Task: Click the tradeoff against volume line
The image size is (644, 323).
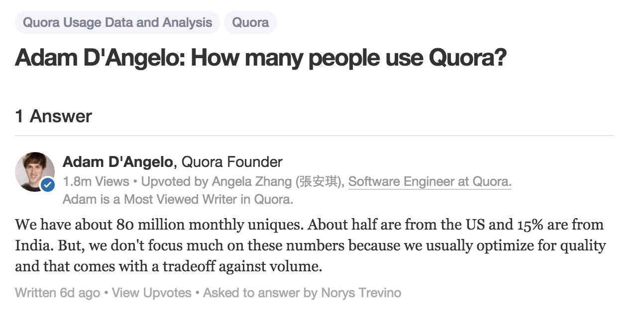Action: (x=169, y=266)
